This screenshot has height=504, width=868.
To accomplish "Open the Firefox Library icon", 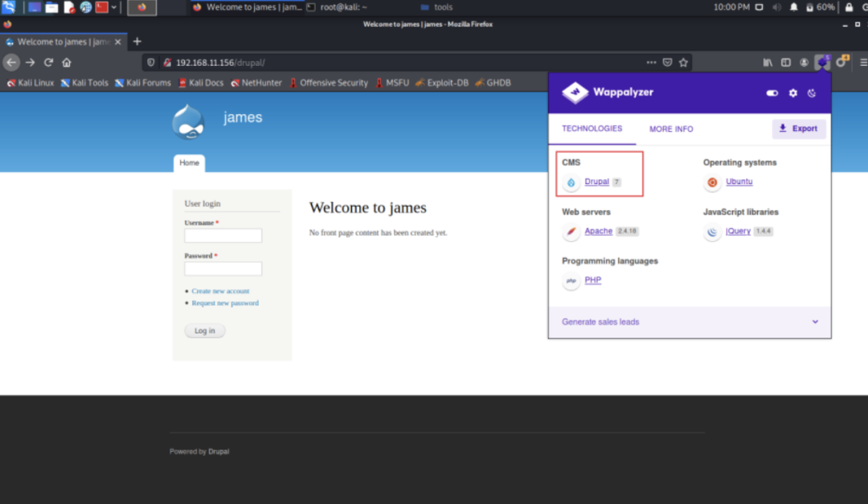I will click(768, 63).
